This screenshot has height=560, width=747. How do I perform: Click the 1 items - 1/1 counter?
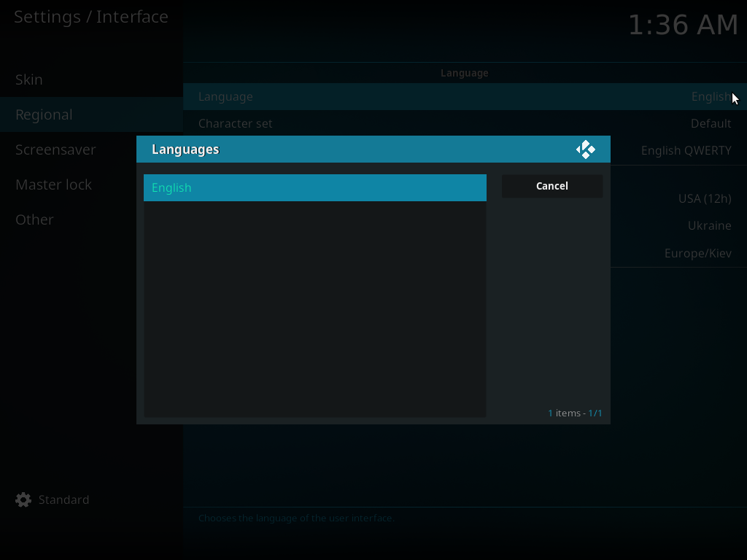[x=575, y=413]
